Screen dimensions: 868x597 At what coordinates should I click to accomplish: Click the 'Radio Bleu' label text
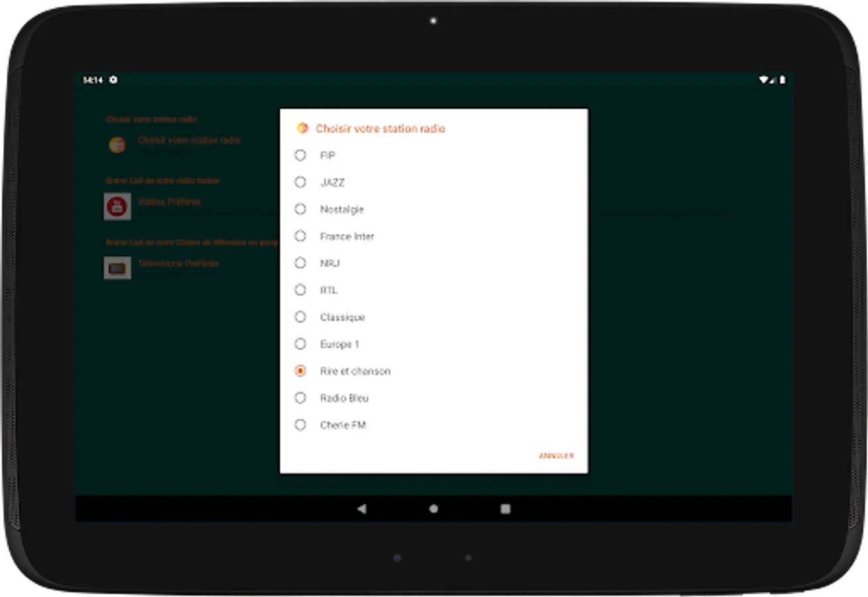344,398
